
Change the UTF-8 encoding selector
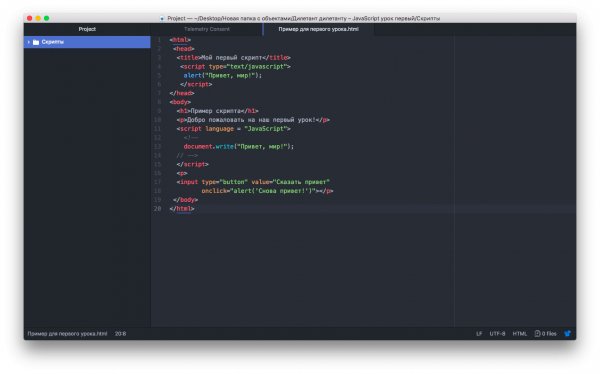tap(497, 333)
